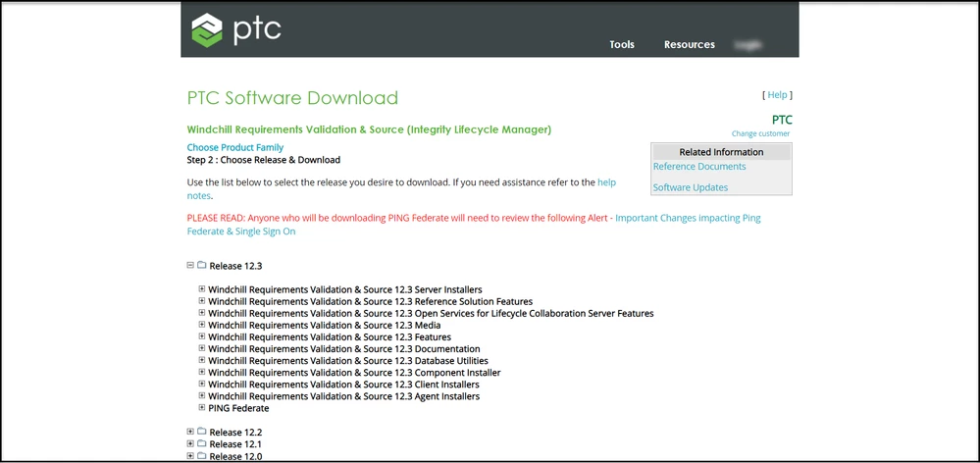
Task: Click the Related Information header
Action: tap(721, 152)
